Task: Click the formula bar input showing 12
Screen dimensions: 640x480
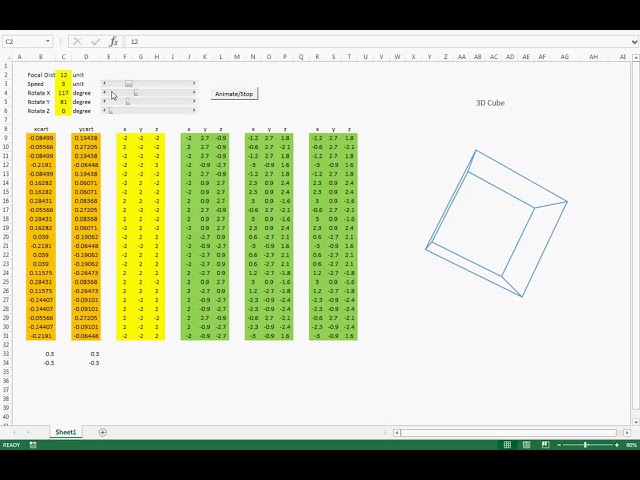Action: pos(378,42)
